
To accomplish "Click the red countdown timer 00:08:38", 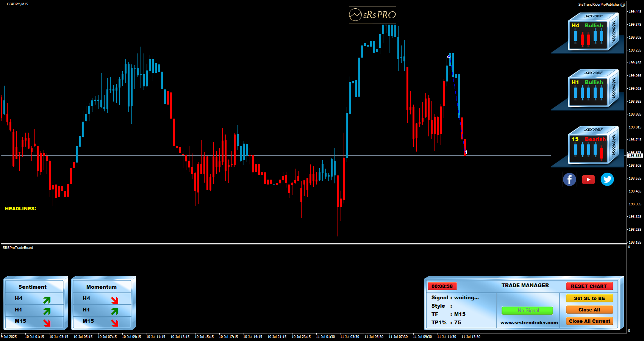I will [442, 286].
